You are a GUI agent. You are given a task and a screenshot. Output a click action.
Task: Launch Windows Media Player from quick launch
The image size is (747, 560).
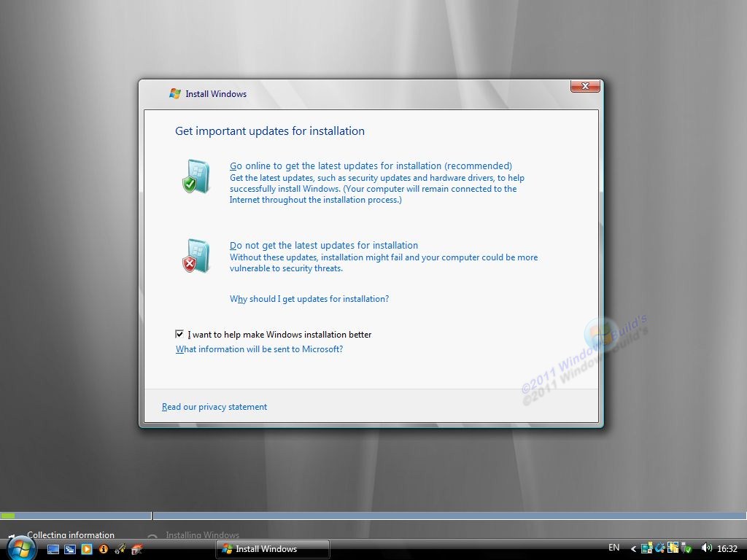pyautogui.click(x=86, y=549)
